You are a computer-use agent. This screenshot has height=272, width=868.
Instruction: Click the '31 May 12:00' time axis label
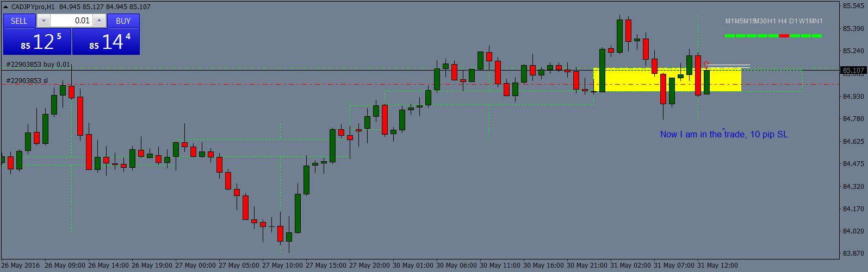pos(717,265)
